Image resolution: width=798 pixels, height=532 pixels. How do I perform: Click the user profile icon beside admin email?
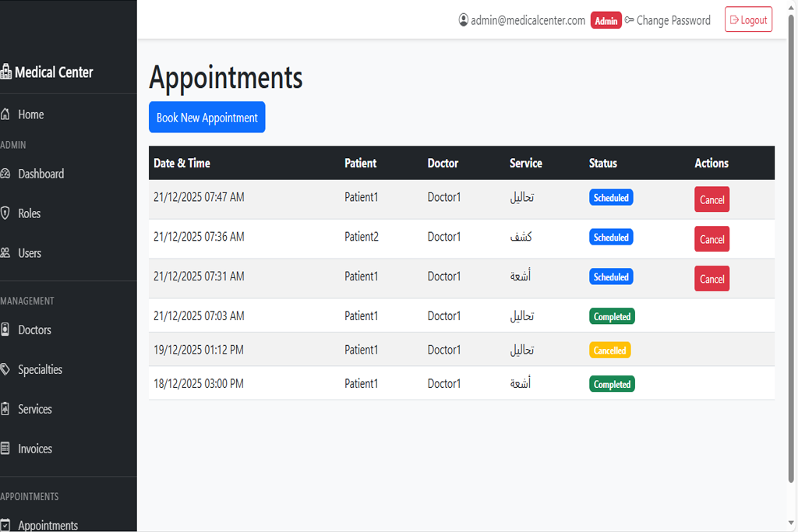click(x=464, y=20)
